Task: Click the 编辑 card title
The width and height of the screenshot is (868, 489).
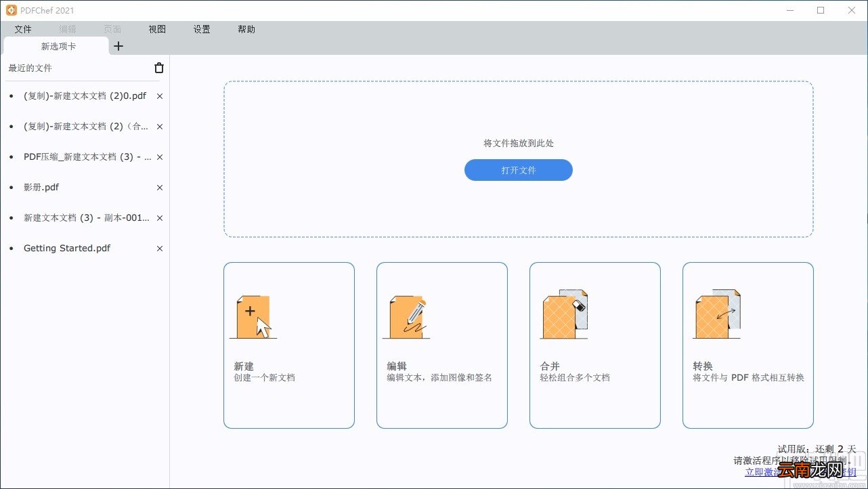Action: tap(397, 366)
